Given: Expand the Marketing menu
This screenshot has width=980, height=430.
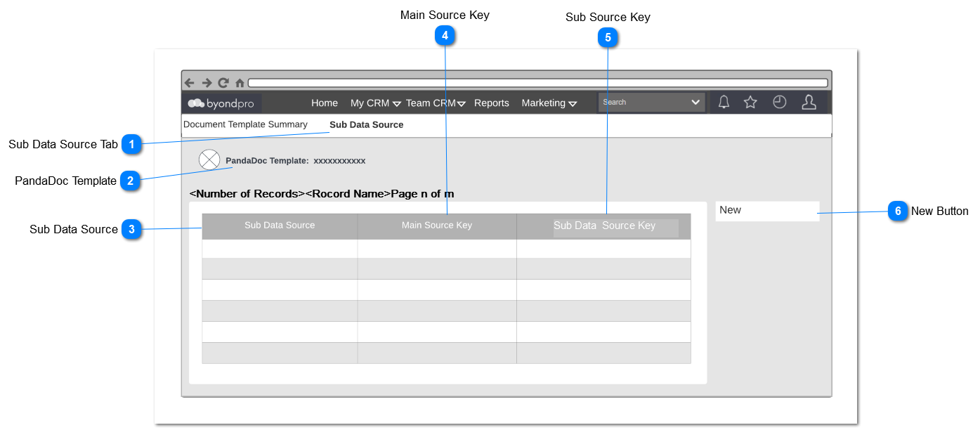Looking at the screenshot, I should point(549,103).
